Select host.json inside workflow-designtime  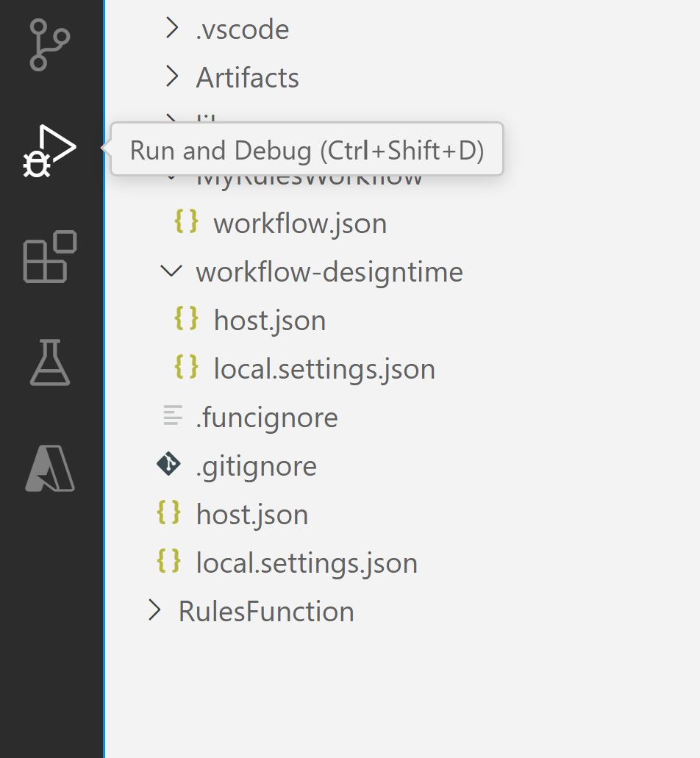269,319
